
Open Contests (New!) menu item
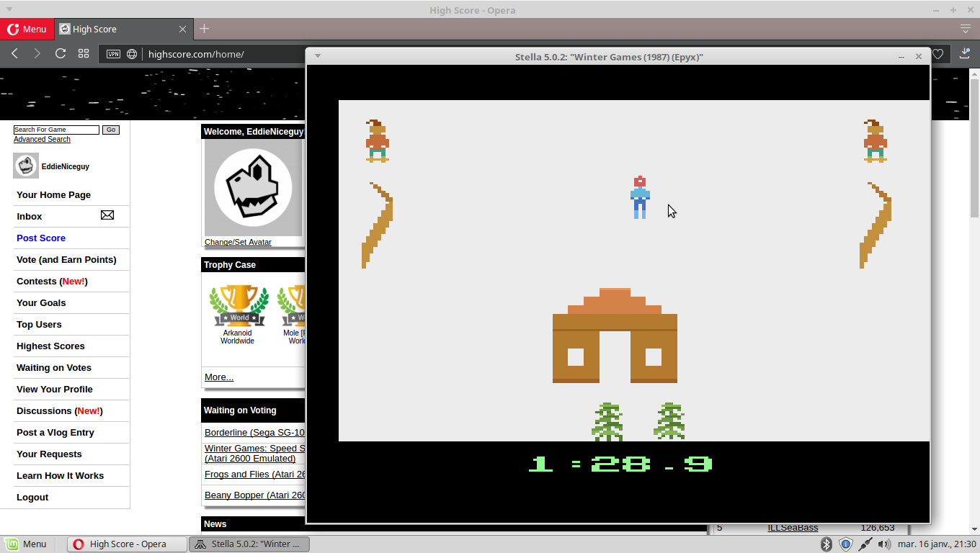click(x=52, y=281)
